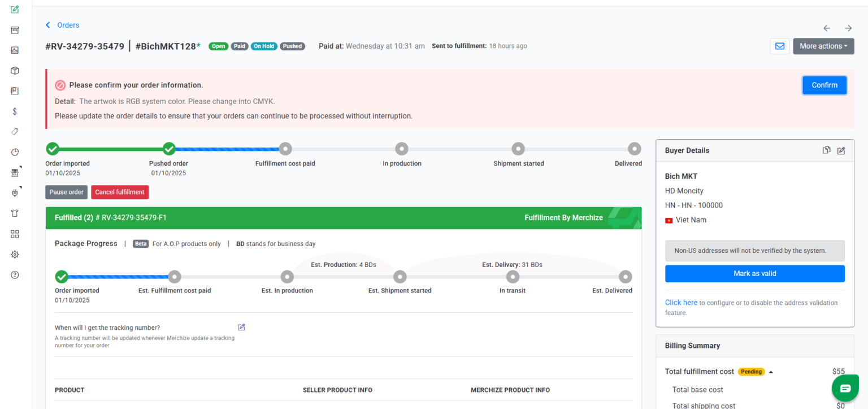Image resolution: width=868 pixels, height=409 pixels.
Task: Open the More actions dropdown
Action: click(823, 46)
